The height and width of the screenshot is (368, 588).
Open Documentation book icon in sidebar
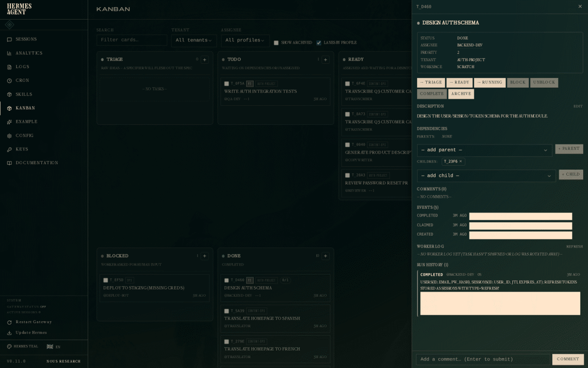(9, 163)
